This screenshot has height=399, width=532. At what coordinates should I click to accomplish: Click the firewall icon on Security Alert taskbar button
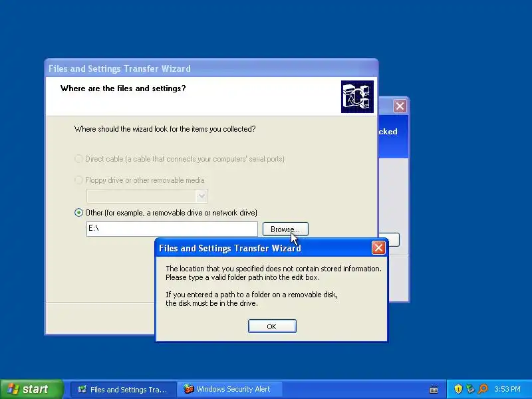point(189,389)
